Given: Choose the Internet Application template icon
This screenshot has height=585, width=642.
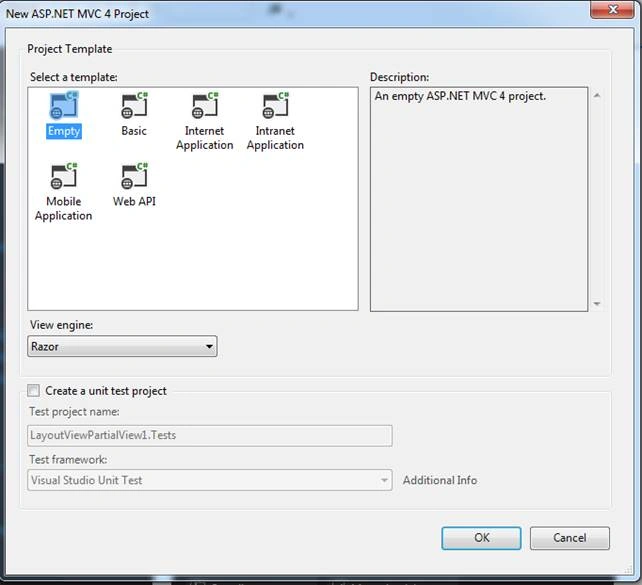Looking at the screenshot, I should (205, 106).
